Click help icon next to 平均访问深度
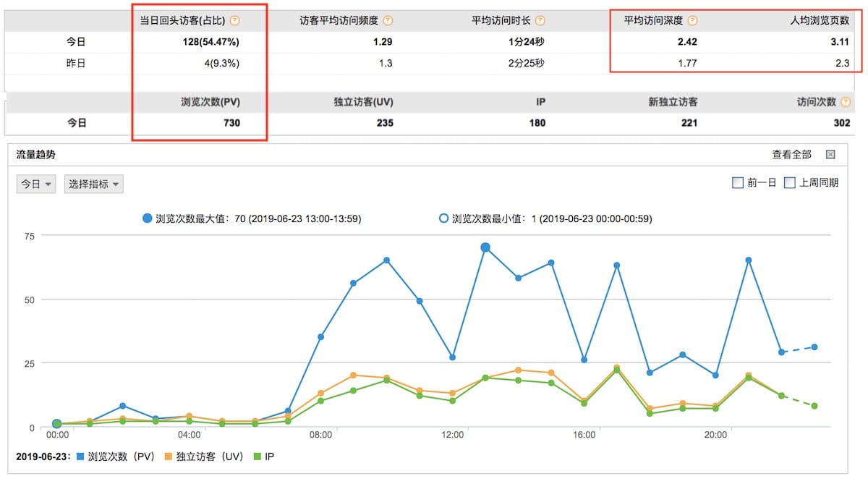 pos(693,21)
